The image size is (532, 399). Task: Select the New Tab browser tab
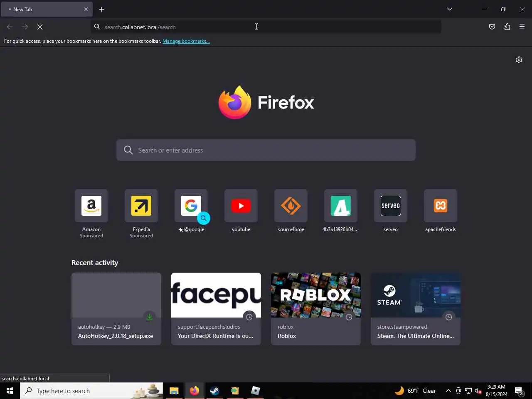[47, 9]
